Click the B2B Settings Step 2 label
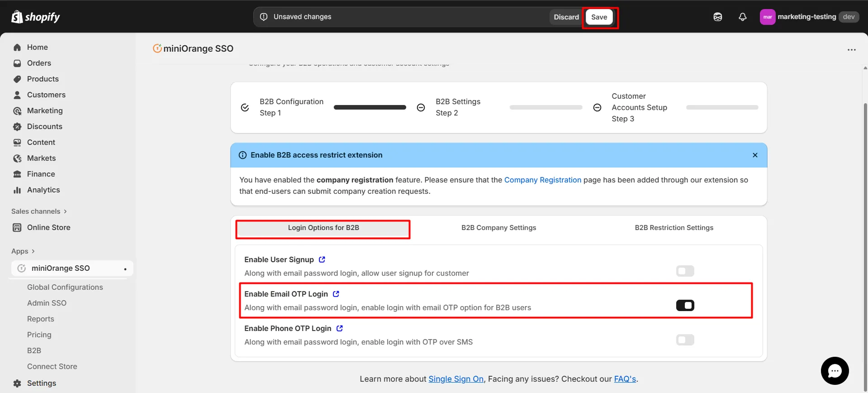Viewport: 868px width, 393px height. [x=458, y=107]
